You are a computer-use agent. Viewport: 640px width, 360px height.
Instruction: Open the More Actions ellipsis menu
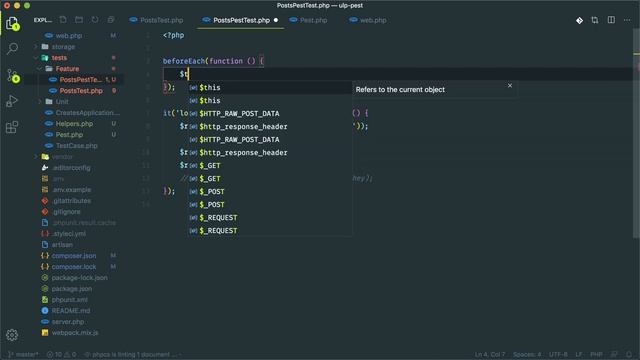tap(627, 20)
